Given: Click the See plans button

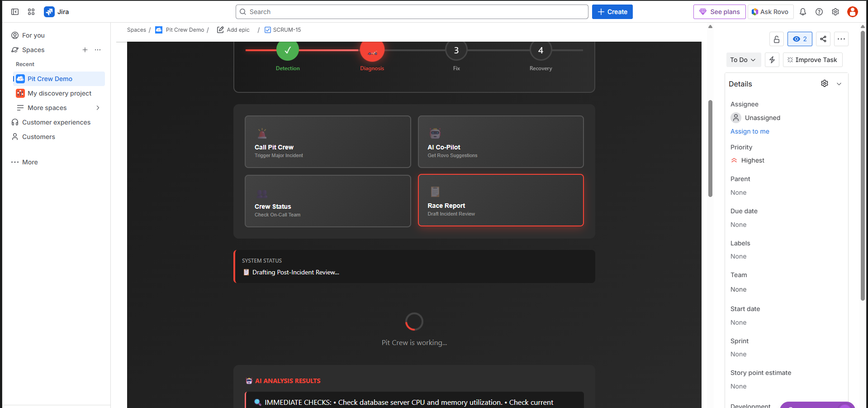Looking at the screenshot, I should click(x=720, y=12).
